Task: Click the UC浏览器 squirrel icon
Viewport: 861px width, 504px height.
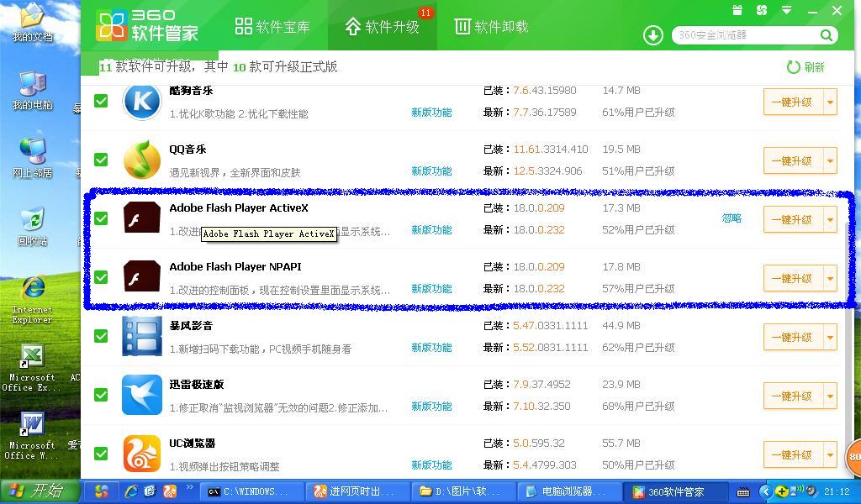Action: (142, 454)
